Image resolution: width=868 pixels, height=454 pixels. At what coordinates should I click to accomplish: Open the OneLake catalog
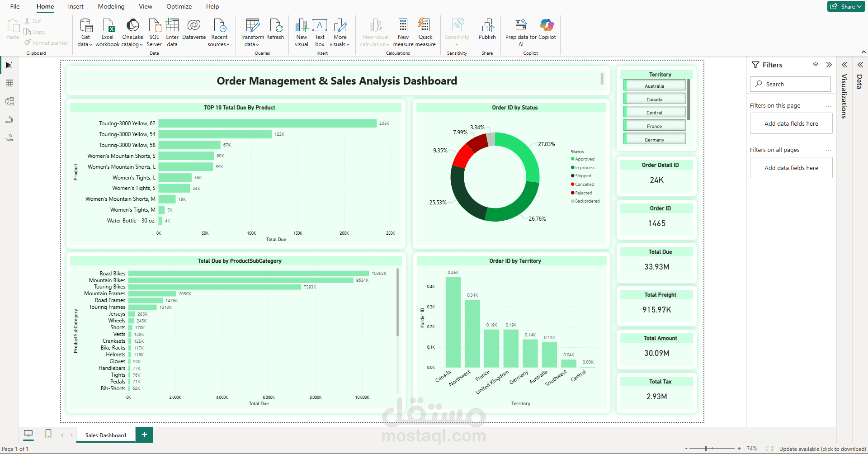(x=132, y=32)
